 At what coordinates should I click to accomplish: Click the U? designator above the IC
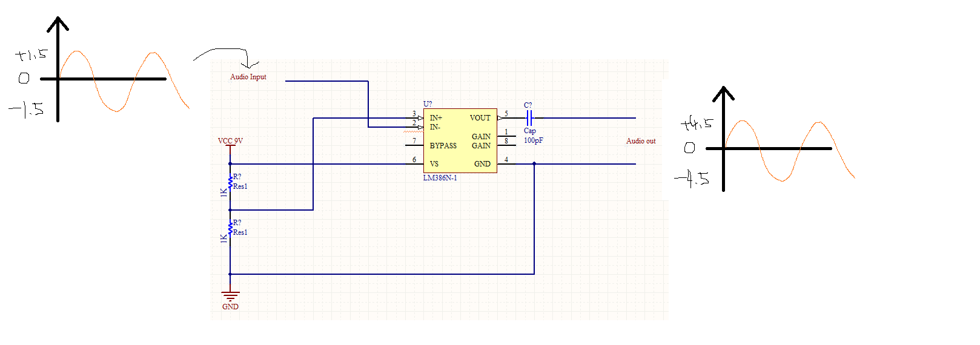[x=428, y=104]
